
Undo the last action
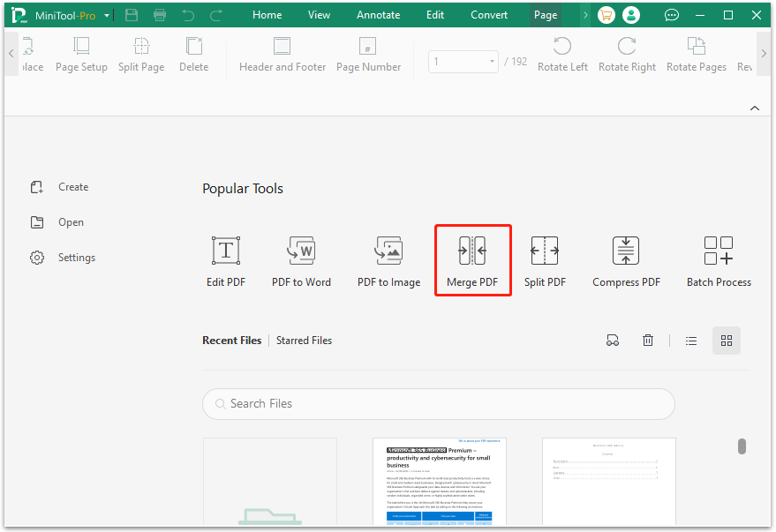pos(188,15)
